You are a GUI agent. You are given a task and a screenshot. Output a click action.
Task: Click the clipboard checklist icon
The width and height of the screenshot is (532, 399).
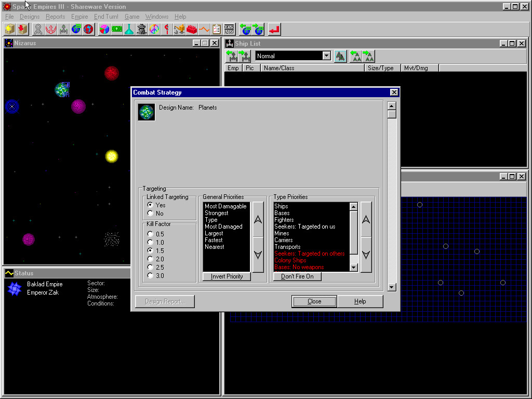217,30
